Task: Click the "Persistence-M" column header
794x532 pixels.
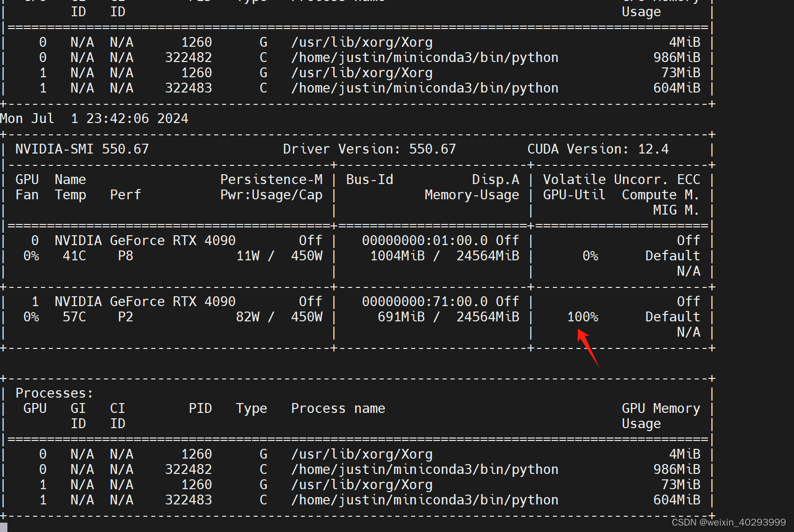Action: 271,180
